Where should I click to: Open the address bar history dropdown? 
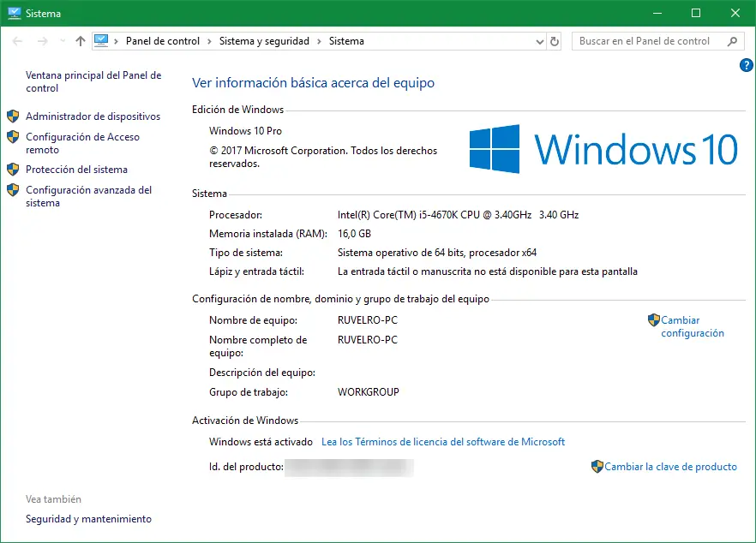click(539, 42)
